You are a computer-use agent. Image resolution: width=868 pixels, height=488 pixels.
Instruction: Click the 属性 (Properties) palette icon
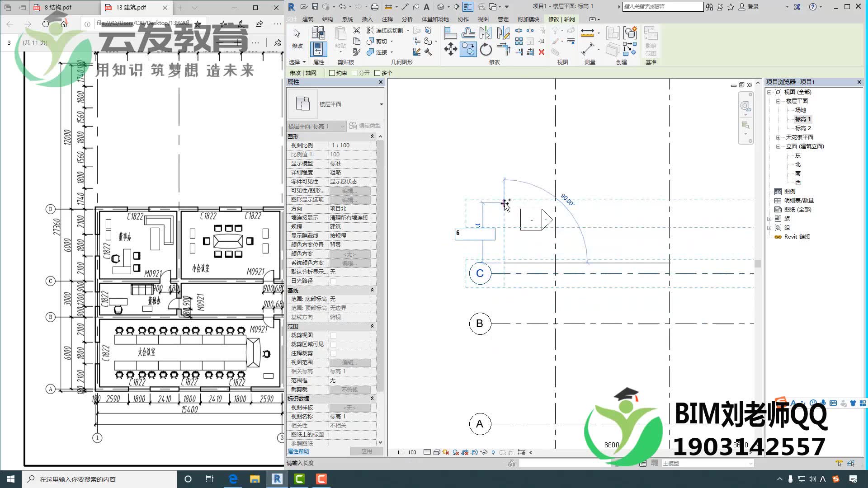(x=318, y=49)
